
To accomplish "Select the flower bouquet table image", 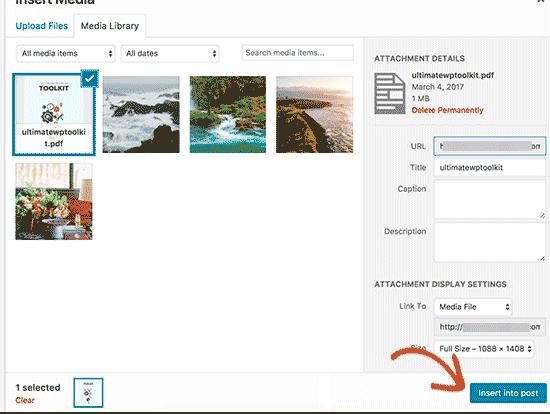I will 54,201.
